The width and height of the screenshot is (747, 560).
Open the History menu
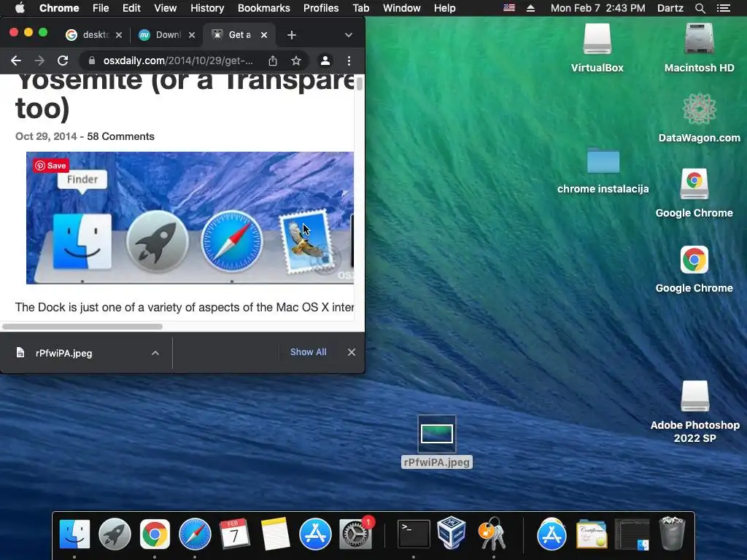pyautogui.click(x=206, y=8)
